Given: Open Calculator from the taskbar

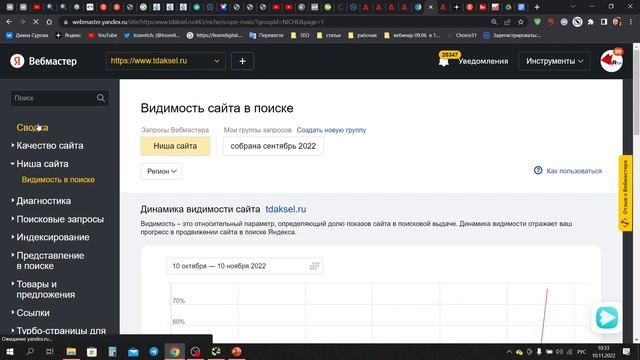Looking at the screenshot, I should (112, 351).
